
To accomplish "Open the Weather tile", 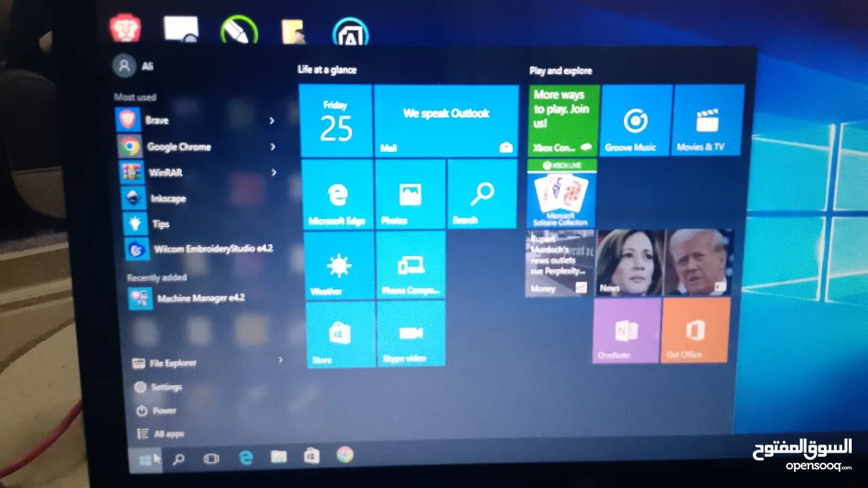I will tap(339, 265).
